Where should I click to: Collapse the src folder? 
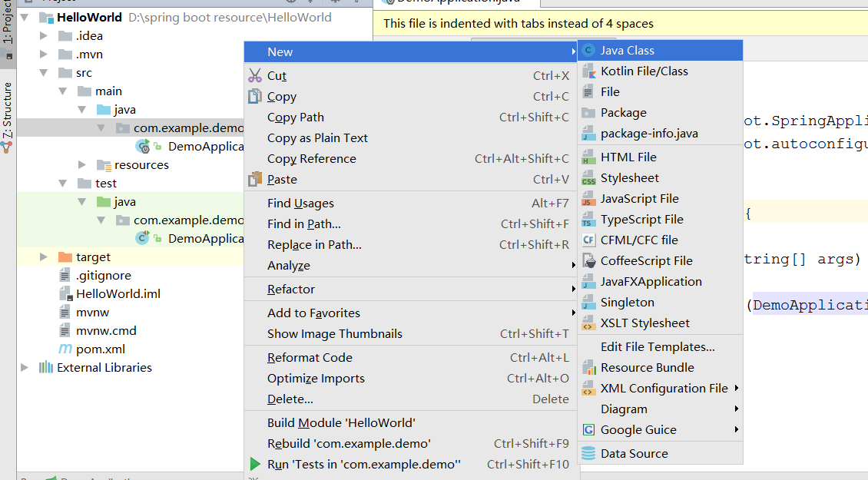[45, 73]
